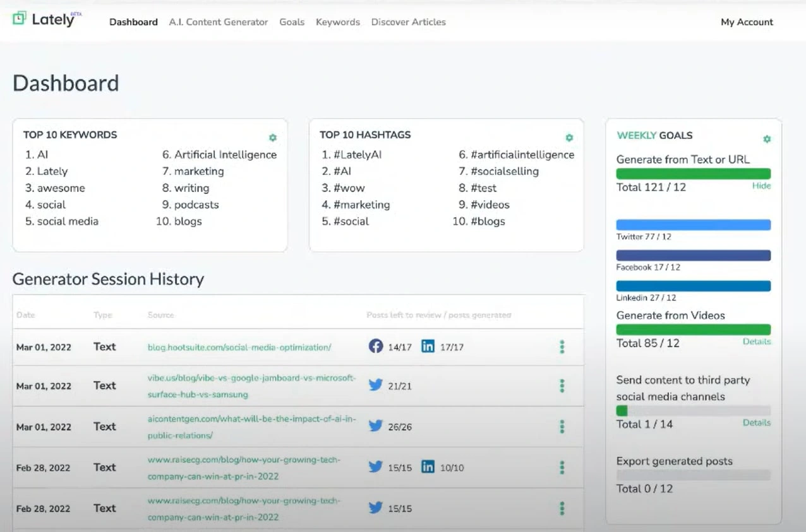Click the 17/17 LinkedIn post count
This screenshot has height=532, width=806.
[452, 347]
